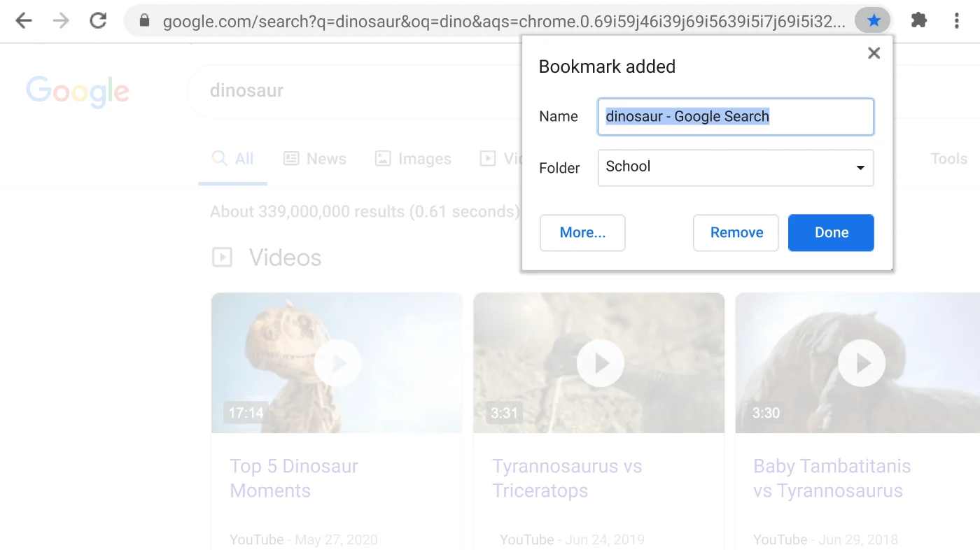Viewport: 980px width, 550px height.
Task: Play the Top 5 Dinosaur Moments video
Action: point(337,362)
